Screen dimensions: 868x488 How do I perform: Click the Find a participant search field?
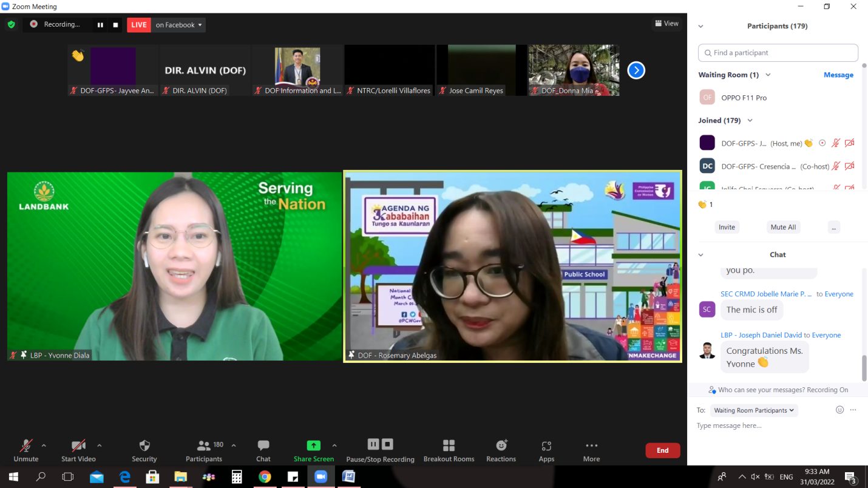778,53
